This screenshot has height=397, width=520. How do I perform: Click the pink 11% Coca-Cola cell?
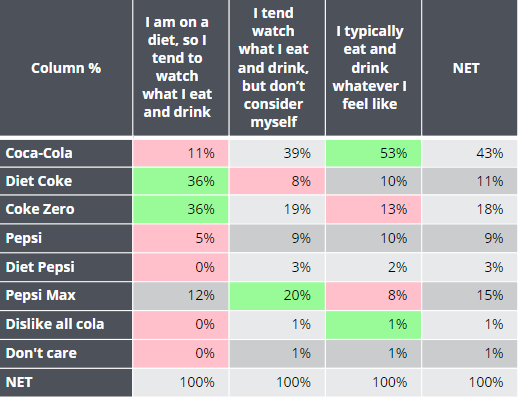pyautogui.click(x=181, y=153)
